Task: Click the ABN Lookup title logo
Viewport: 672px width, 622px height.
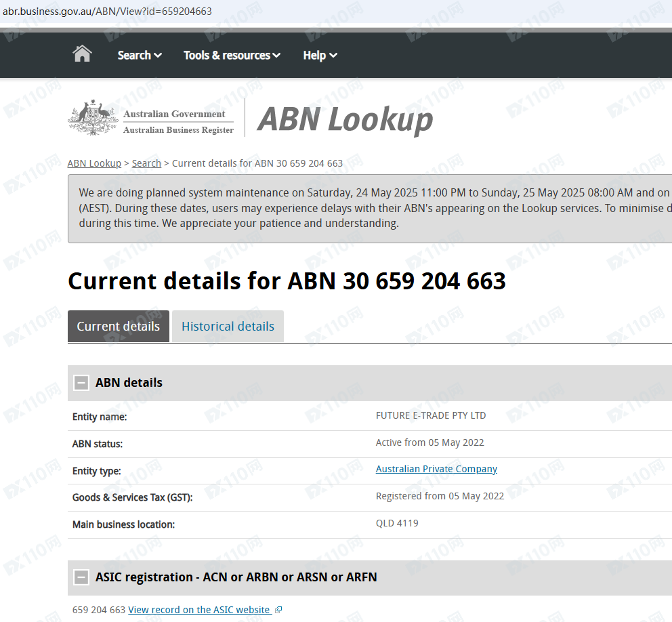Action: pos(345,119)
